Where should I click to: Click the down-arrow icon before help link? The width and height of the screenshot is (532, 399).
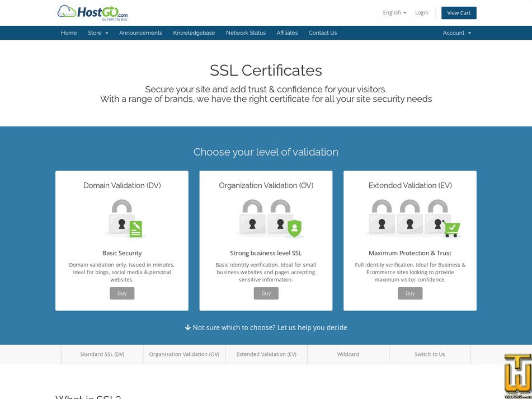188,327
